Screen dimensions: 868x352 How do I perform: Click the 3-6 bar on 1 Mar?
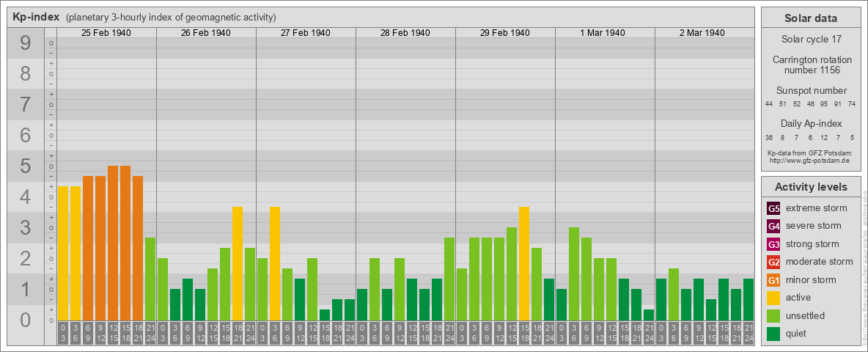point(573,274)
